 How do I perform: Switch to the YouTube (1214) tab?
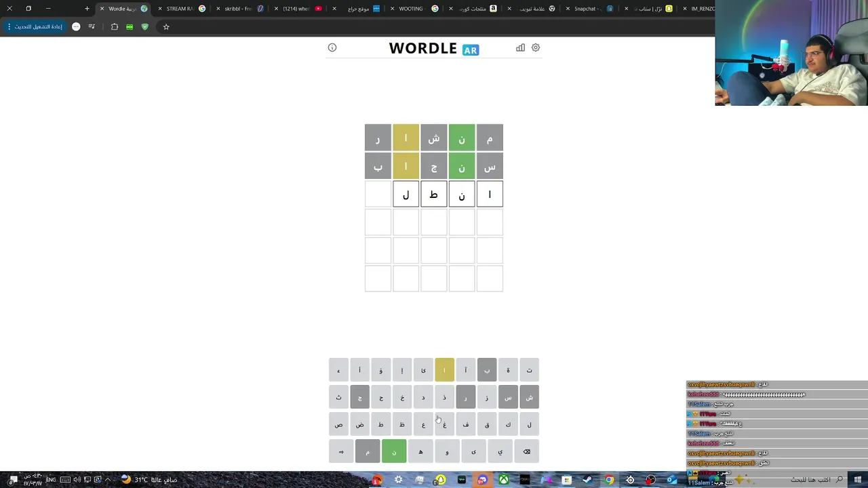point(298,9)
